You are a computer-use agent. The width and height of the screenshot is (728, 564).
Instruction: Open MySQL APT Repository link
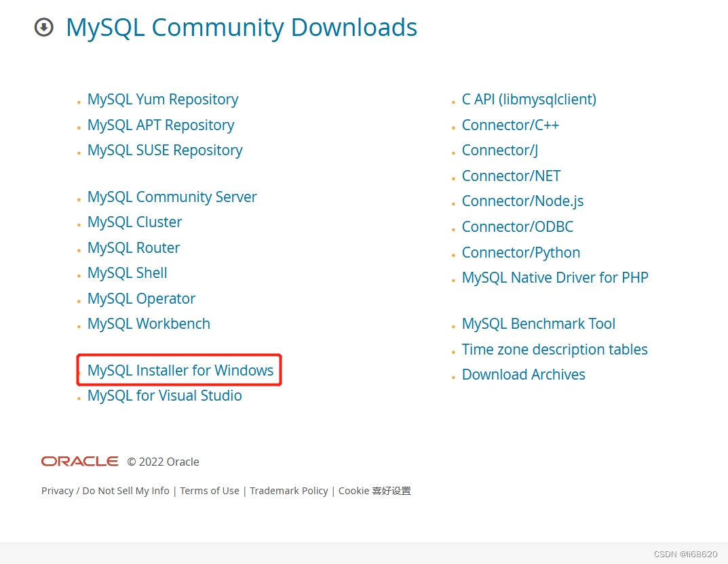[x=161, y=125]
